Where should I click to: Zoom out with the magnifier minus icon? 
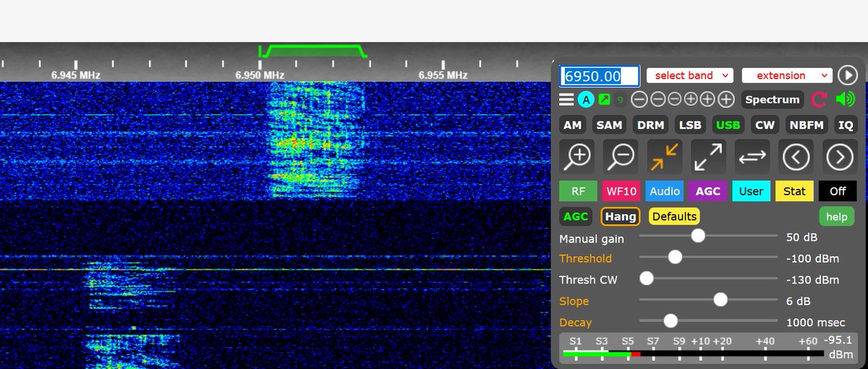[x=621, y=156]
